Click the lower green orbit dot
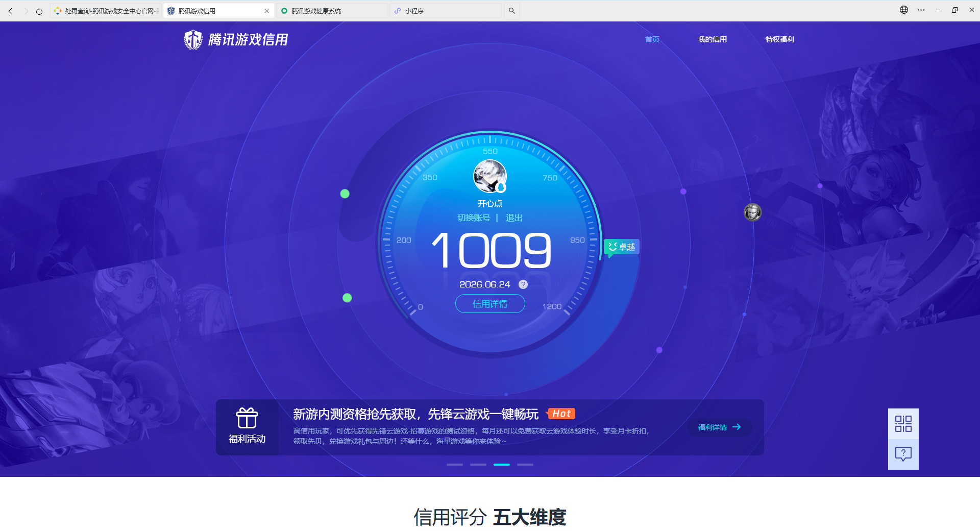 347,298
